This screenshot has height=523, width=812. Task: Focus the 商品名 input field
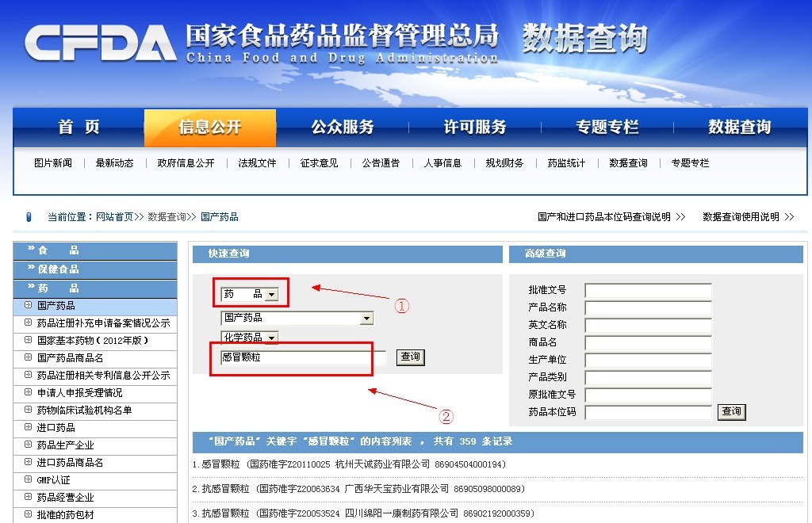coord(649,343)
